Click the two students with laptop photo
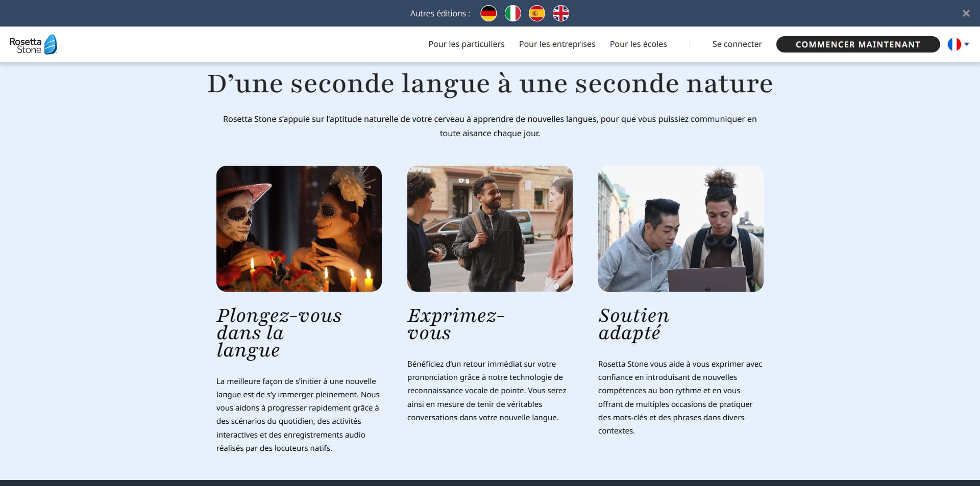The image size is (980, 486). coord(681,228)
